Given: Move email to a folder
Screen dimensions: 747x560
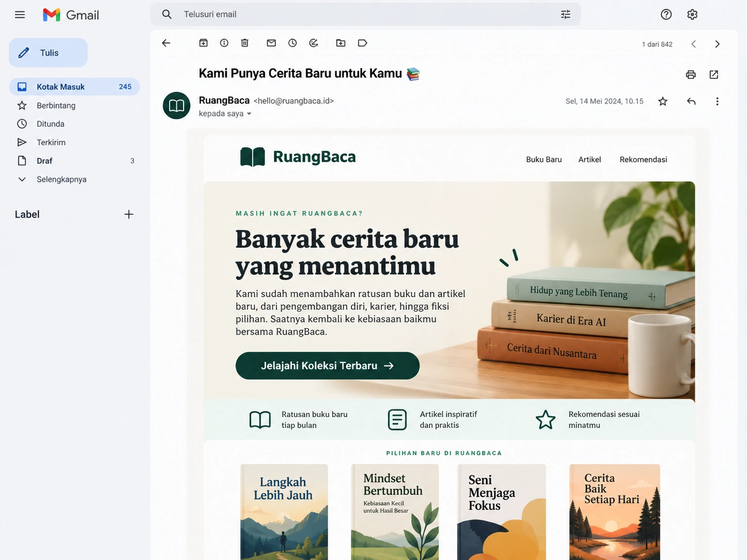Looking at the screenshot, I should [x=340, y=43].
